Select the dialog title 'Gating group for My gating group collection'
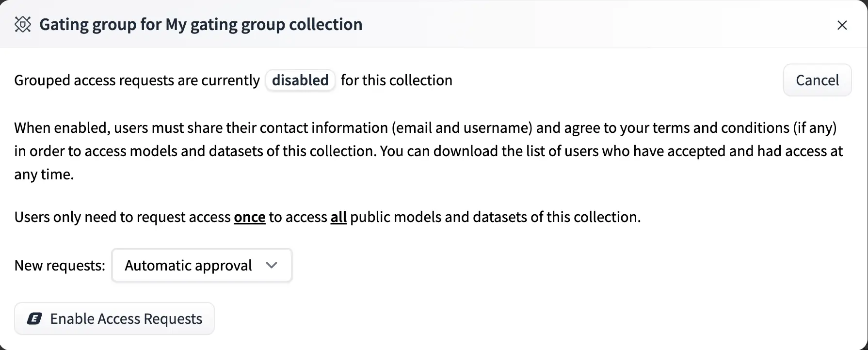868x350 pixels. click(x=201, y=24)
